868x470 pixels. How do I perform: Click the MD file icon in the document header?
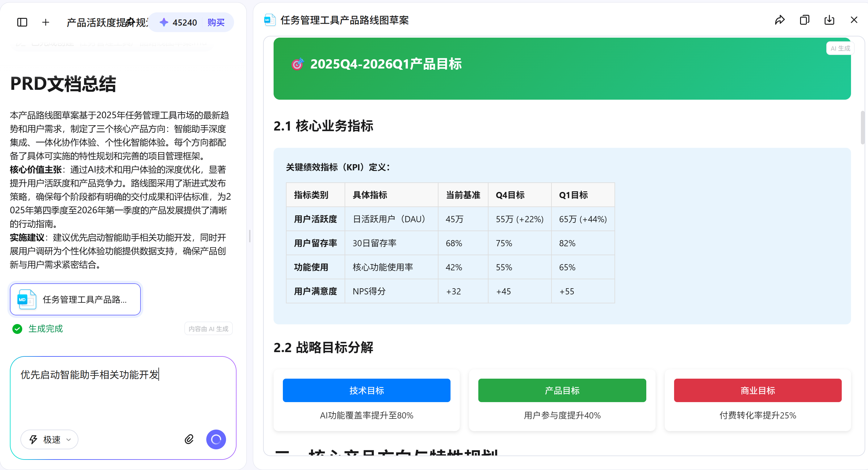(x=269, y=20)
